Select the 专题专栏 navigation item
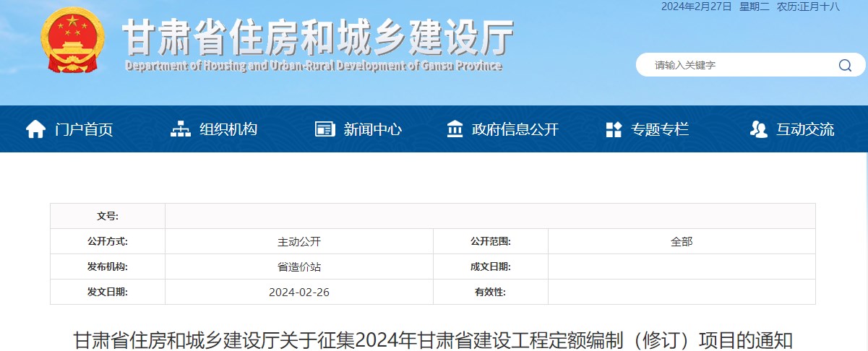Screen dimensions: 868x351 [x=660, y=129]
